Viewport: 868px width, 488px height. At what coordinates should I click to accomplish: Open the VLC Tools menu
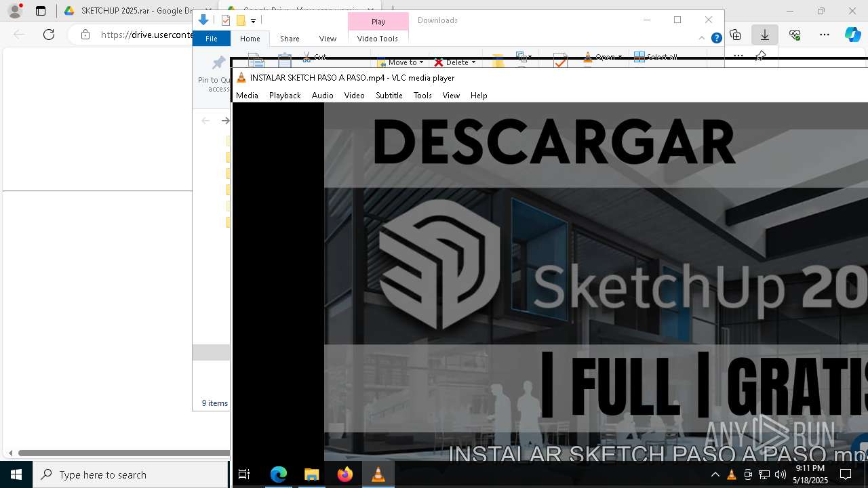[422, 96]
